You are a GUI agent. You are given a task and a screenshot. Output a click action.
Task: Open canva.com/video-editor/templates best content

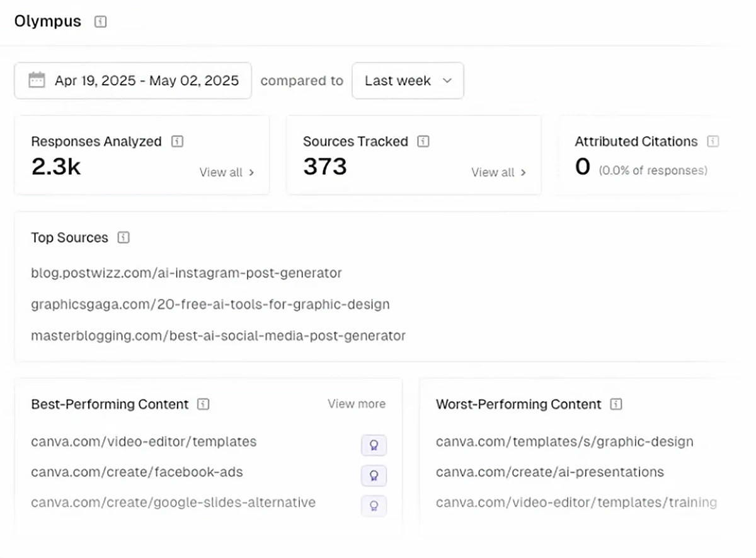(144, 441)
